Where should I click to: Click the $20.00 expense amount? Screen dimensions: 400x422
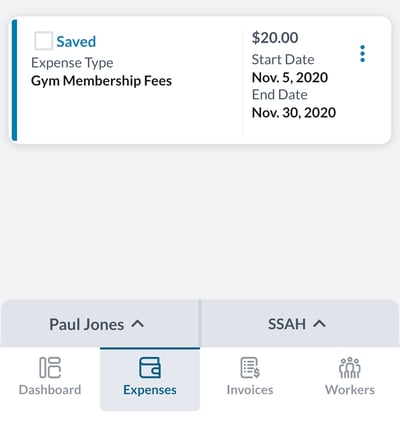pos(275,38)
